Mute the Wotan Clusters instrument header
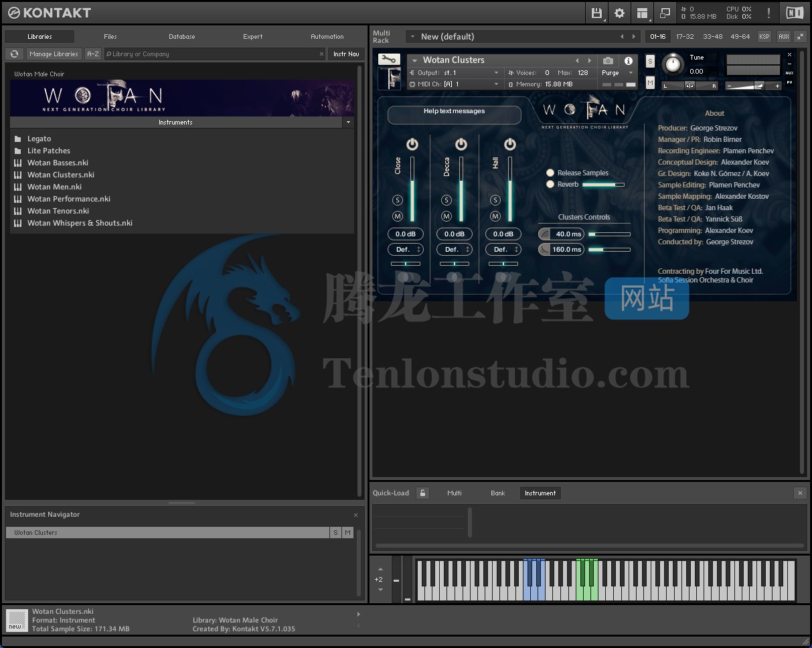This screenshot has height=648, width=812. coord(650,82)
